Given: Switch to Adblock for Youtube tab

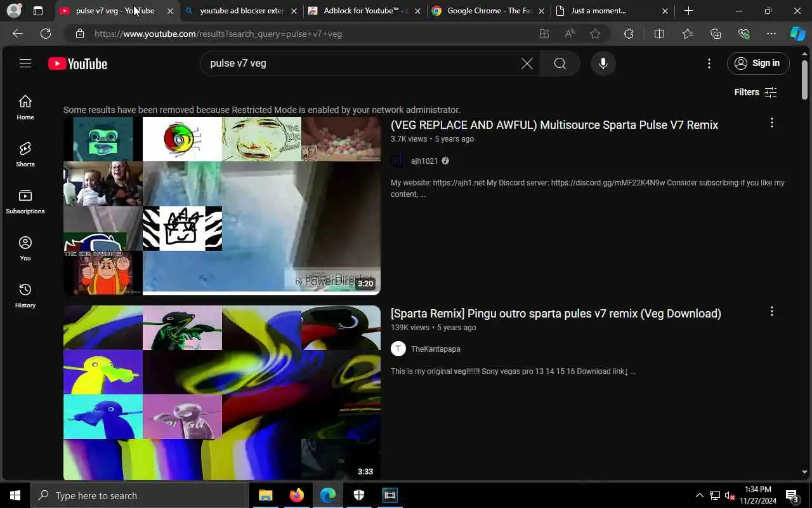Looking at the screenshot, I should pos(365,11).
